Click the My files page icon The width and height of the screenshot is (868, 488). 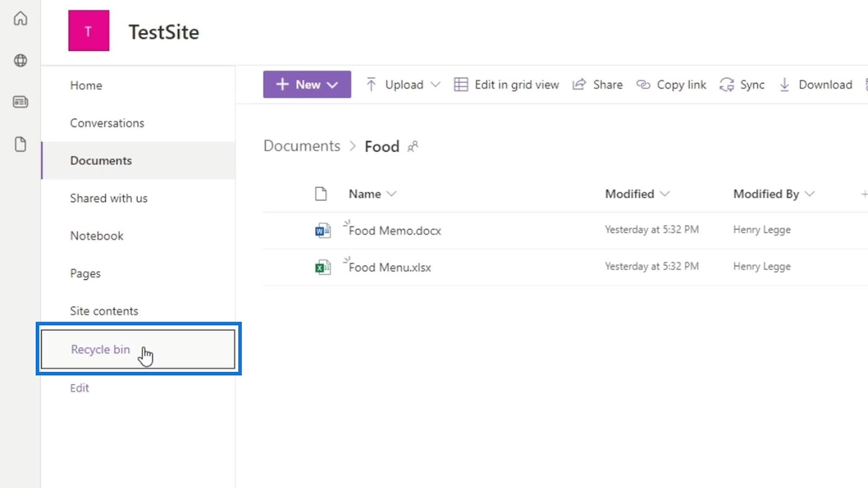click(x=20, y=144)
